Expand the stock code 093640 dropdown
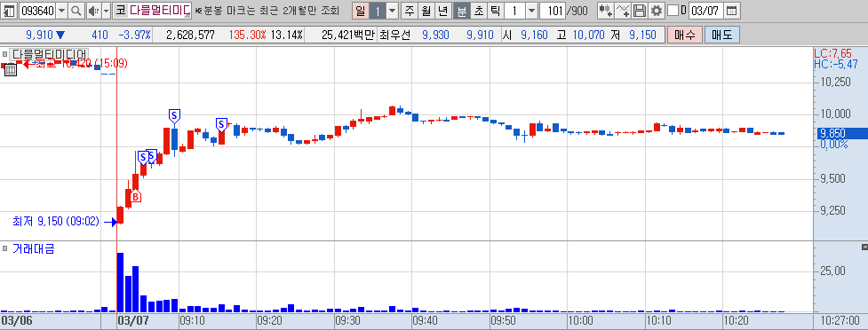Screen dimensions: 868x330 coord(61,11)
